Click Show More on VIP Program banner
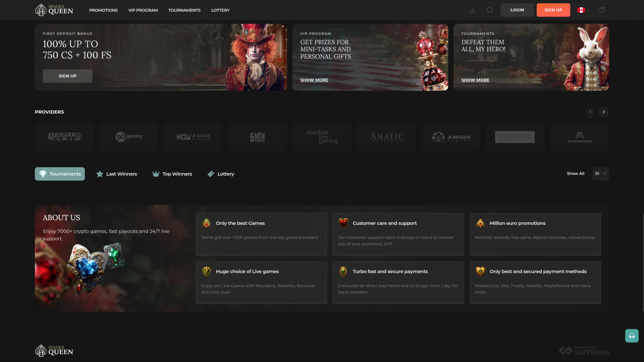Screen dimensions: 644x362 (314, 80)
